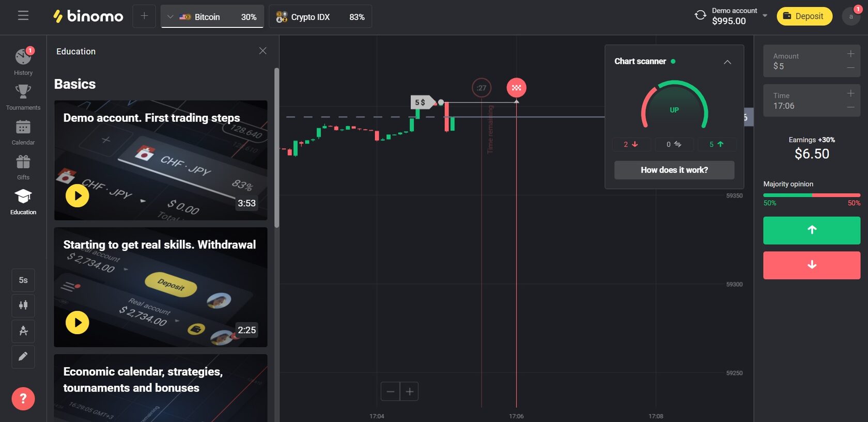
Task: Open the hamburger menu
Action: pos(23,15)
